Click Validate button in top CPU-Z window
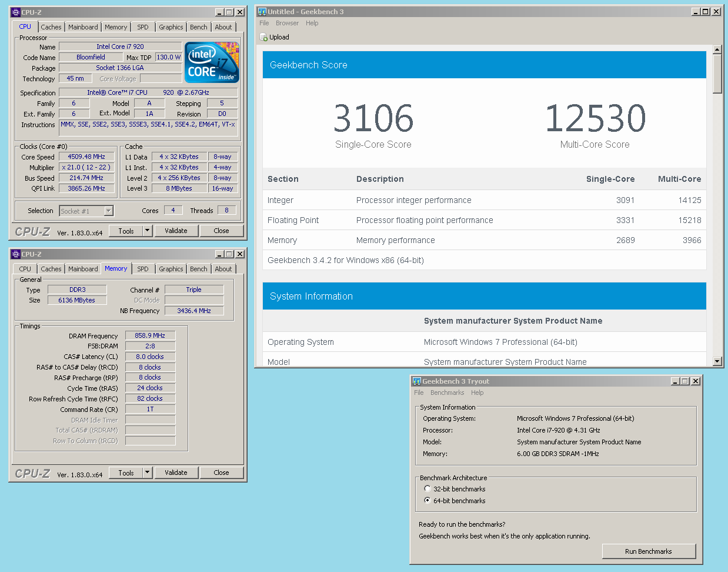 pos(176,231)
